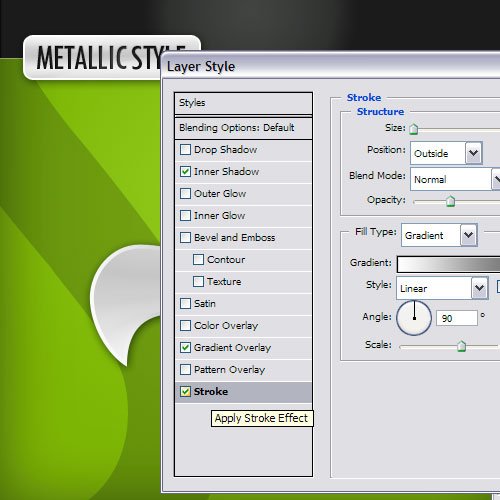
Task: Uncheck the Inner Shadow effect
Action: [x=185, y=172]
